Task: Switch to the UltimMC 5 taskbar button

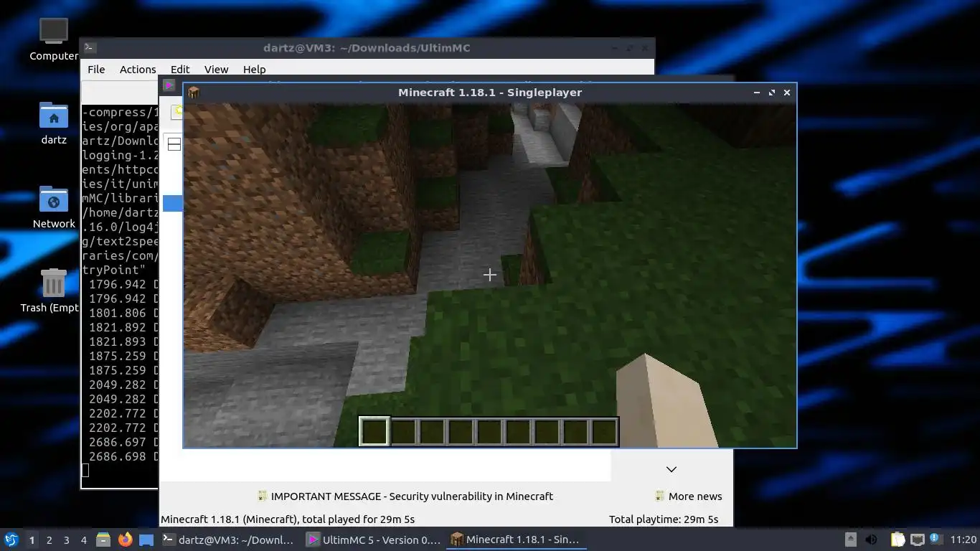Action: (x=373, y=540)
